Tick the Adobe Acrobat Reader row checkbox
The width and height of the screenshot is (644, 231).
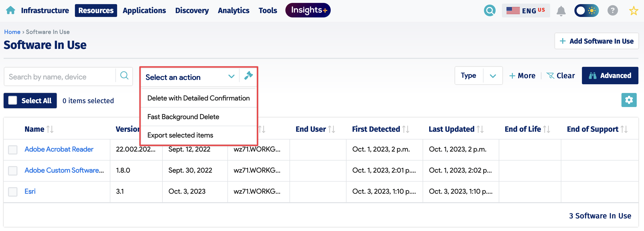click(13, 150)
